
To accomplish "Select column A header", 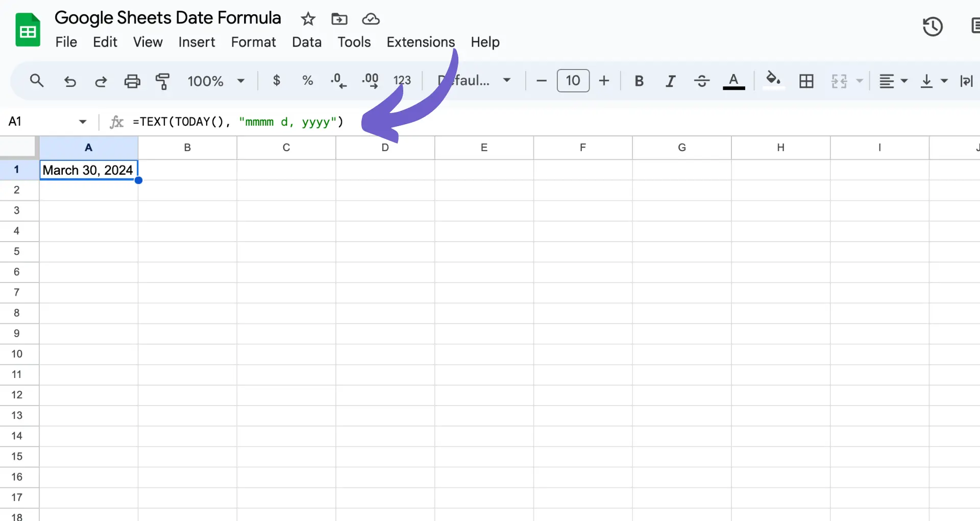I will click(x=89, y=148).
